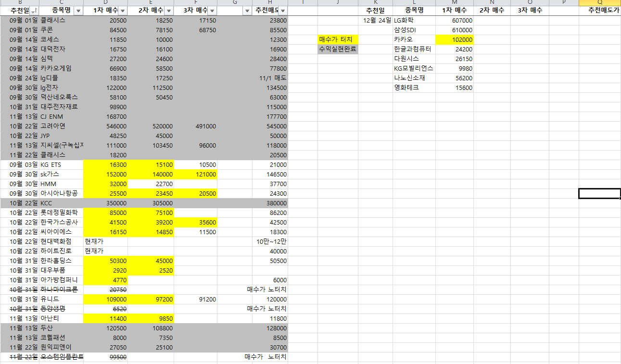621x364 pixels.
Task: Click the yellow 102000 price cell
Action: [x=455, y=39]
